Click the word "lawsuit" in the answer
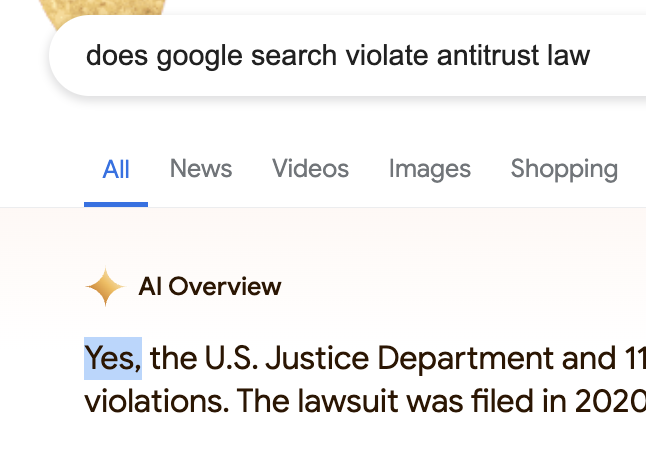 point(348,401)
